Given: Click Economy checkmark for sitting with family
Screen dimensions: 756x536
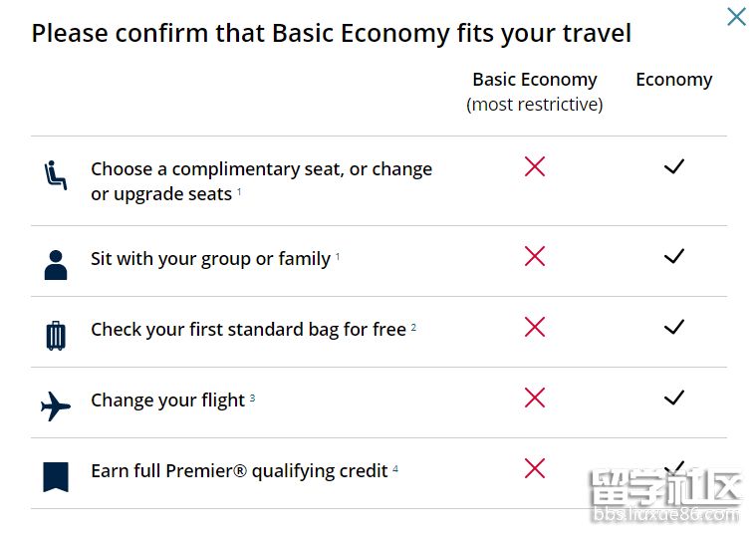Looking at the screenshot, I should tap(674, 256).
